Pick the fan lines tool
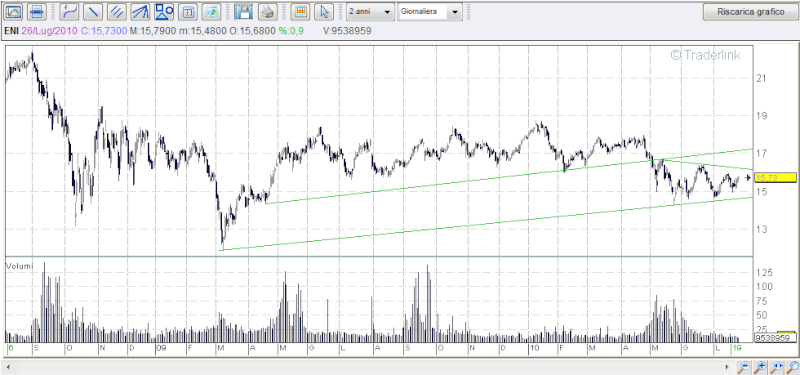 140,11
